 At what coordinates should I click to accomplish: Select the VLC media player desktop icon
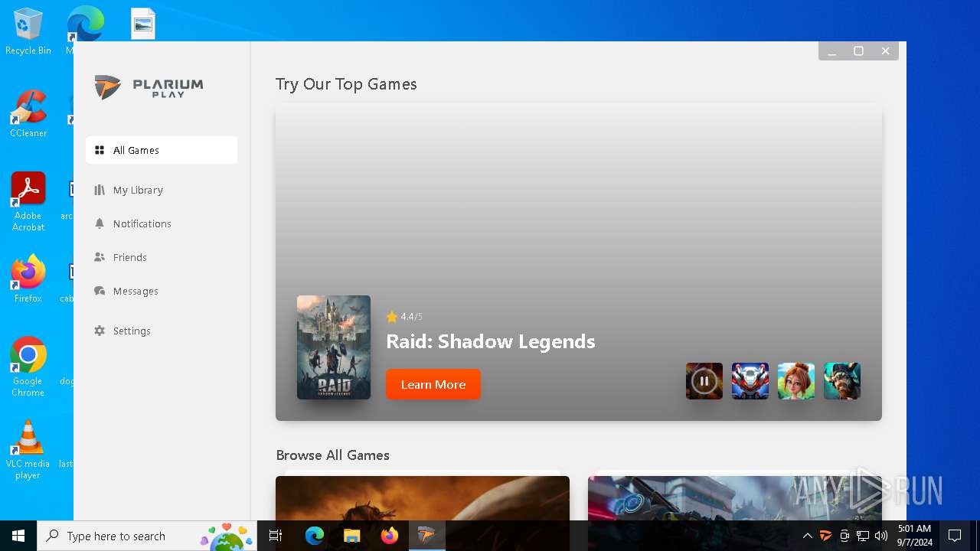[28, 450]
